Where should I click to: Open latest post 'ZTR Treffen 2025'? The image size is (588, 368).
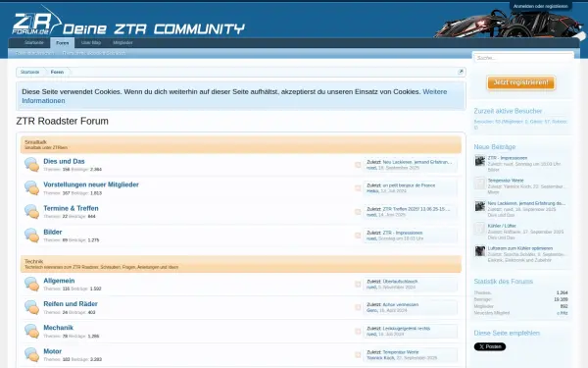coord(416,209)
